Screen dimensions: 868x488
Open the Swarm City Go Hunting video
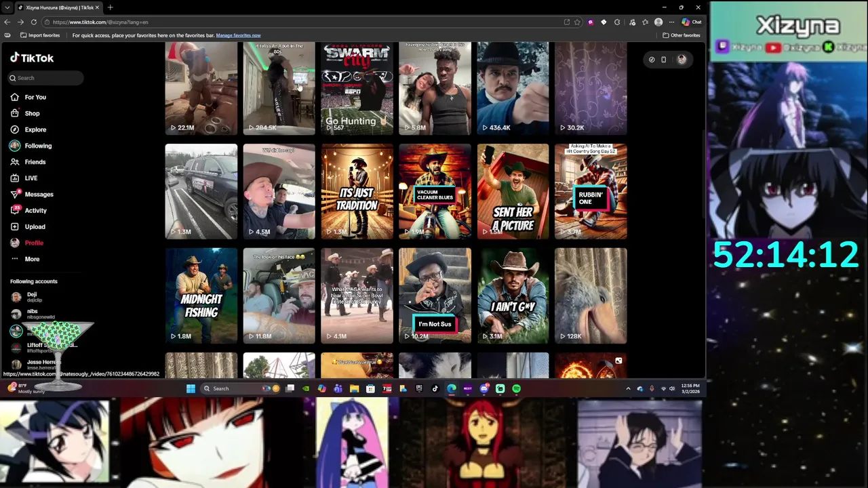357,88
